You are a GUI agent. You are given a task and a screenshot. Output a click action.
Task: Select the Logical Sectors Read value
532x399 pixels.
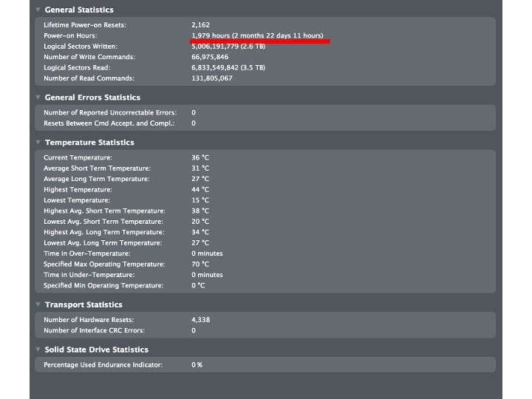click(228, 67)
